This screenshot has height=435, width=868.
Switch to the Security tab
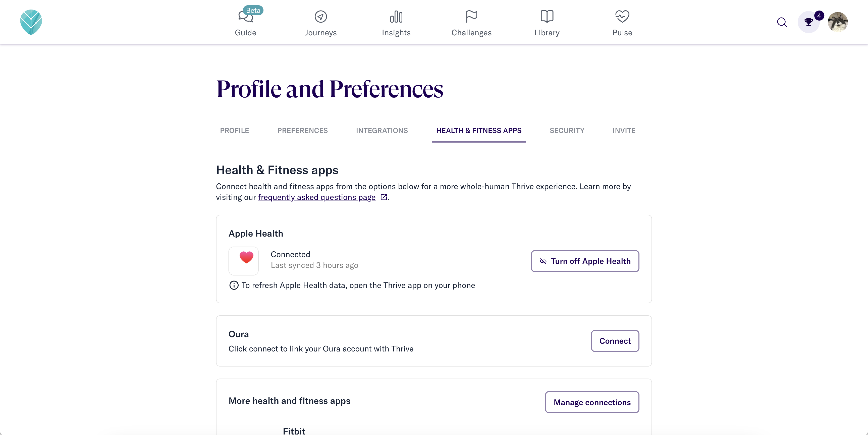coord(567,130)
